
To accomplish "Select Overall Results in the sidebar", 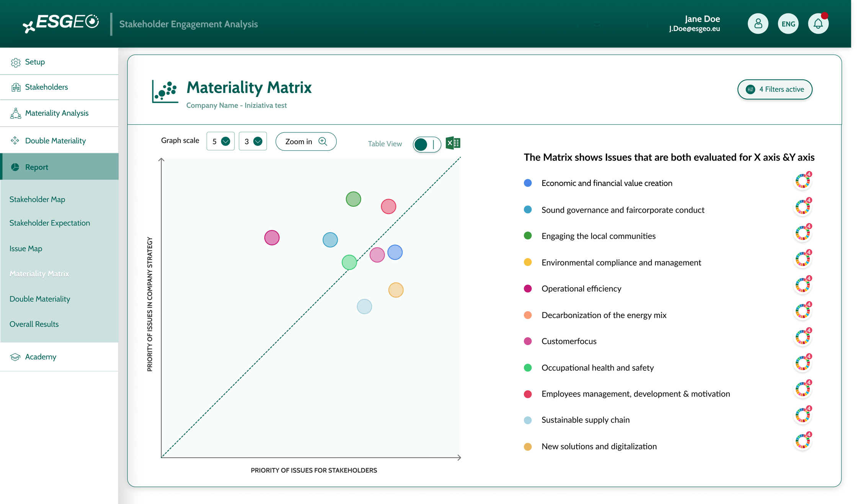I will (34, 324).
